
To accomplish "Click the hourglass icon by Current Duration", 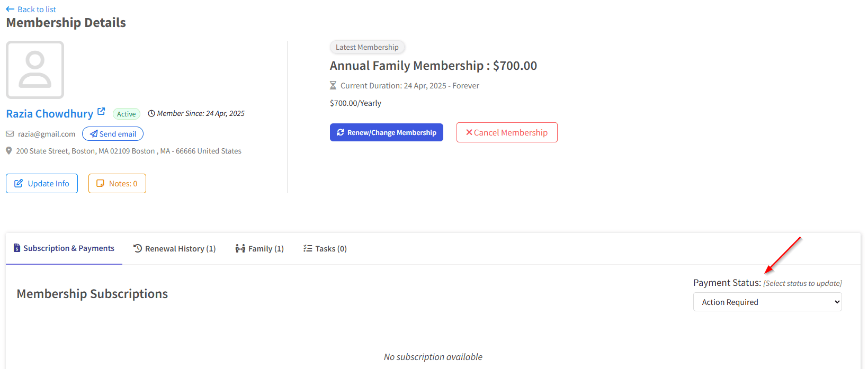I will (x=333, y=85).
